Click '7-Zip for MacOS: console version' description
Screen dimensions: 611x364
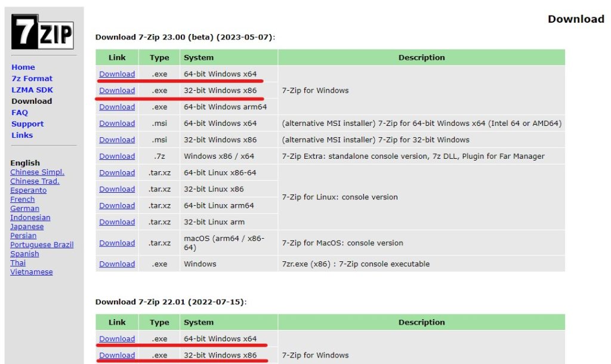(x=342, y=243)
